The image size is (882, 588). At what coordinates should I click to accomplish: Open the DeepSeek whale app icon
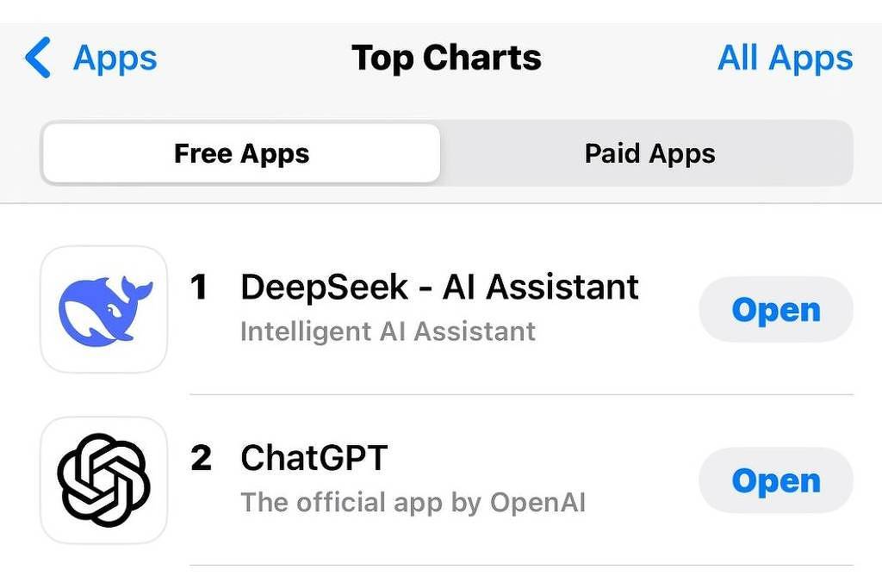point(104,310)
